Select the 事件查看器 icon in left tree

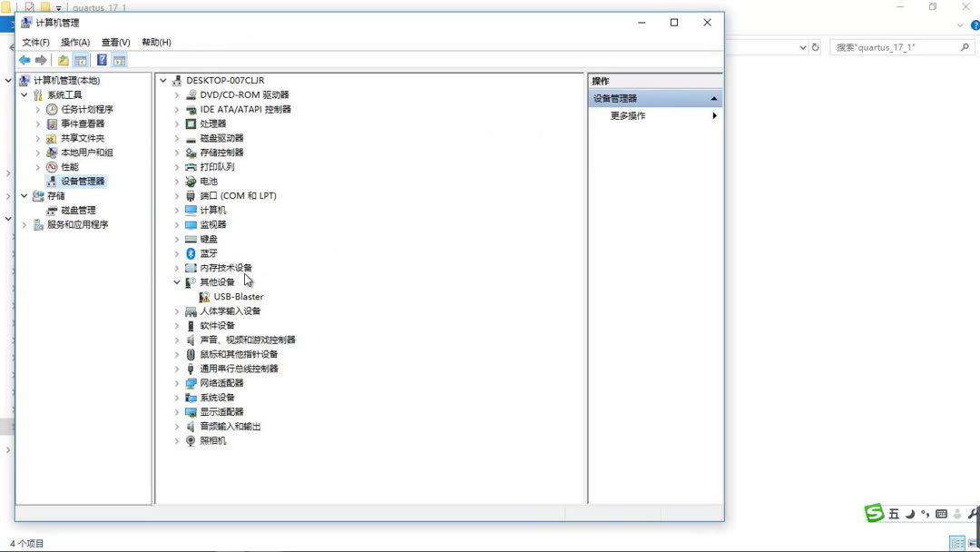pyautogui.click(x=52, y=123)
